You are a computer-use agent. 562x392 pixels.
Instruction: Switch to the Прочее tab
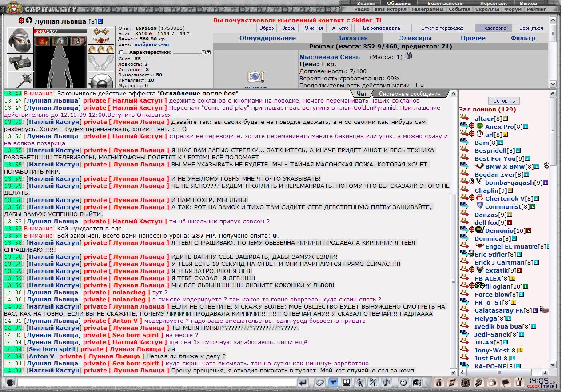(x=473, y=38)
